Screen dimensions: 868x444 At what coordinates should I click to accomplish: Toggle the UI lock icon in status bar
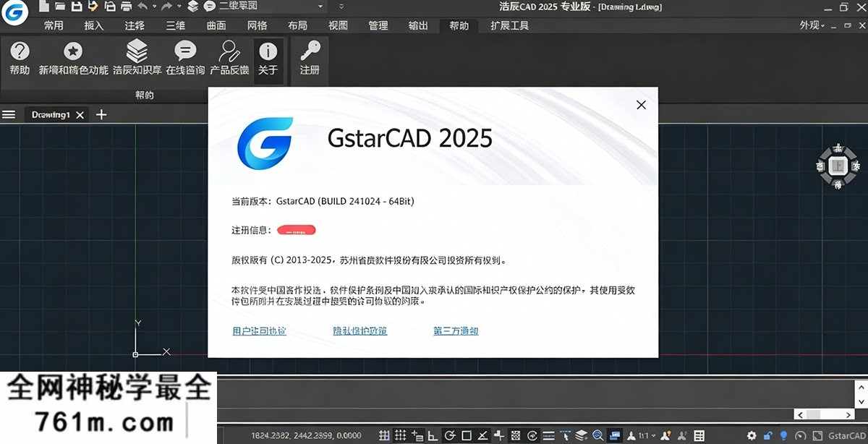[767, 436]
